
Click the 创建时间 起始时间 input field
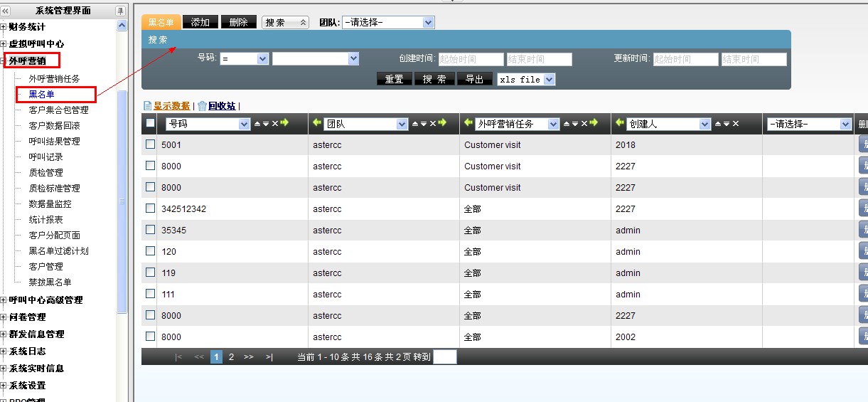click(471, 60)
